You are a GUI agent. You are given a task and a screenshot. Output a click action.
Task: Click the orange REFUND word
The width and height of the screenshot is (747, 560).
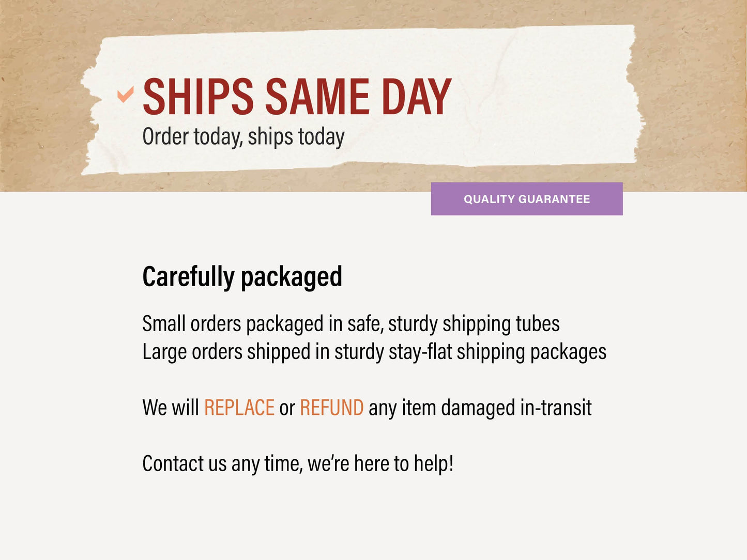(331, 408)
